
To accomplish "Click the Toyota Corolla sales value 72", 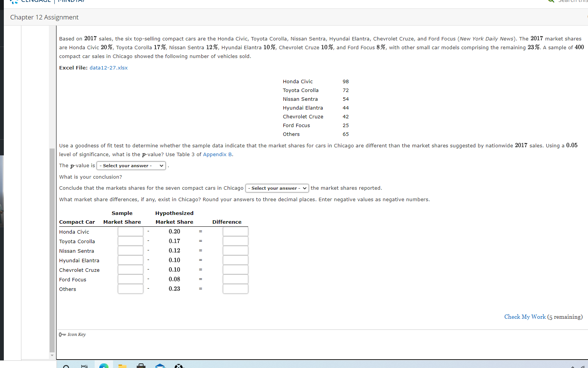I will tap(346, 90).
